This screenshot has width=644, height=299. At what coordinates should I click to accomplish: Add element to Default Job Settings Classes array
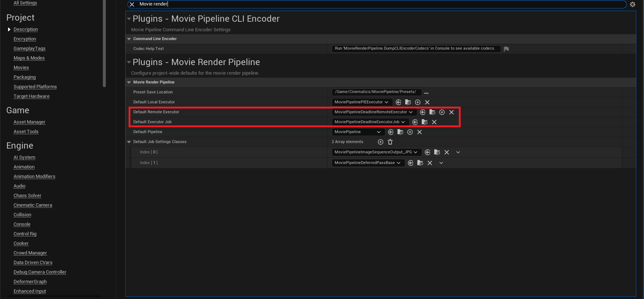tap(381, 142)
